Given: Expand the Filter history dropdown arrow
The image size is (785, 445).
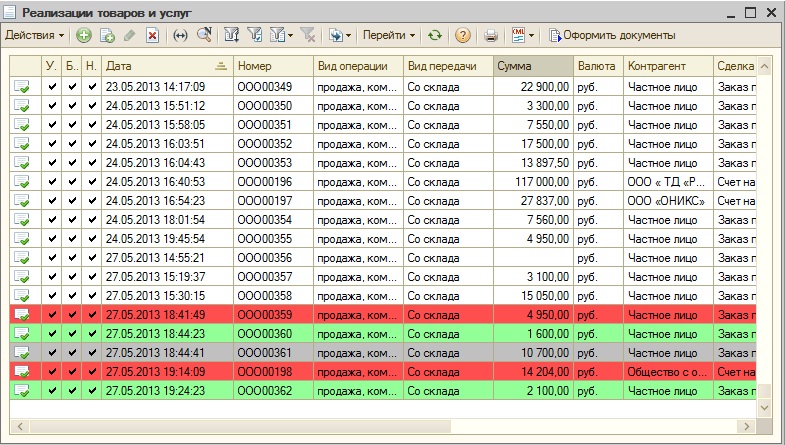Looking at the screenshot, I should tap(290, 36).
